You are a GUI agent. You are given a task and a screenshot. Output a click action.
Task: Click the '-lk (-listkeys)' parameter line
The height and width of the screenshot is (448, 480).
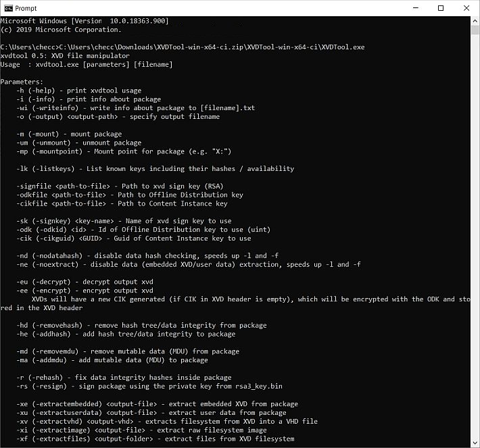click(155, 169)
